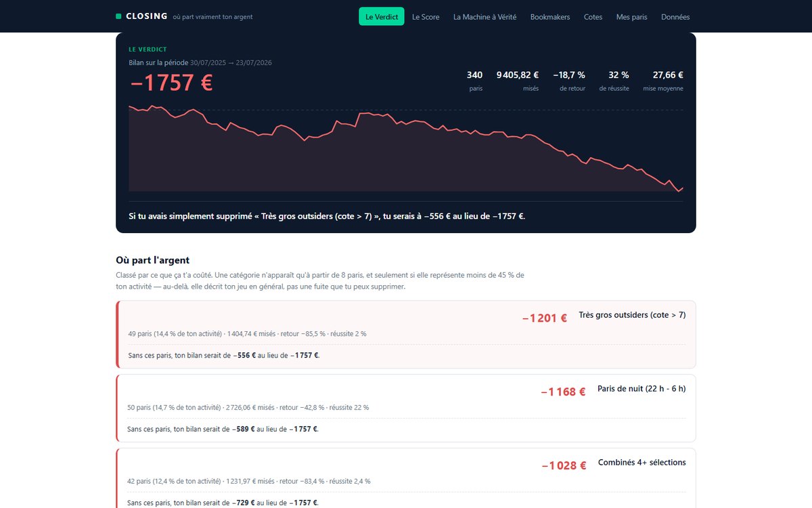Click the 'Classé par ce que ça t'a coûté' description
Viewport: 812px width, 508px height.
point(320,281)
